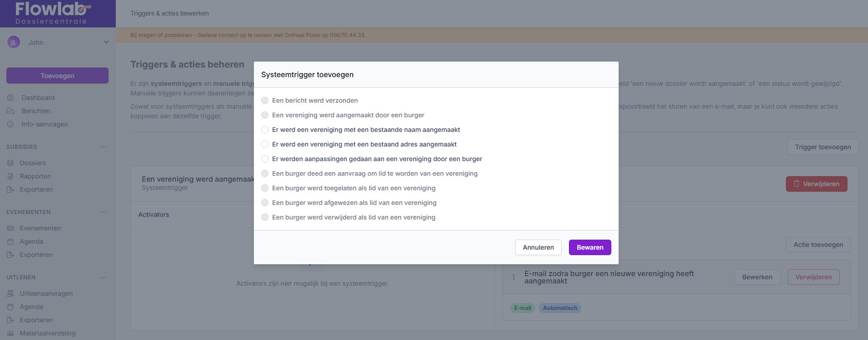Click the Evenementen ticket icon
This screenshot has width=868, height=340.
[x=10, y=228]
